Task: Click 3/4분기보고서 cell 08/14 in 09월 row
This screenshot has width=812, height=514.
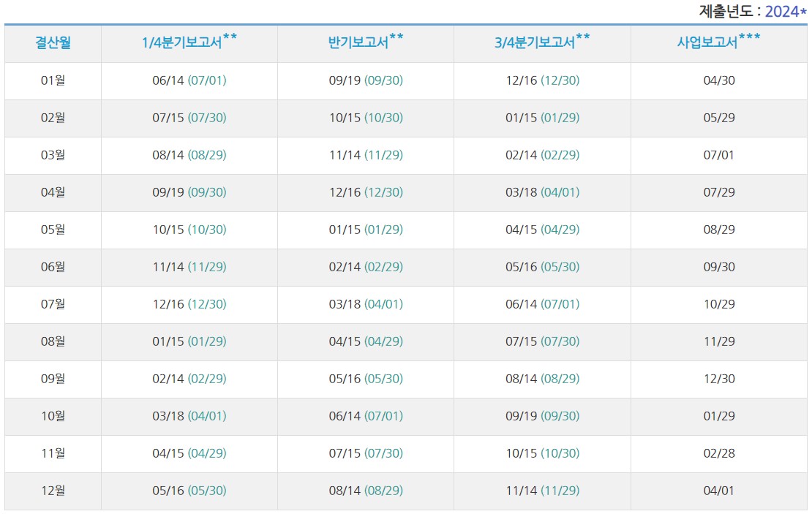Action: point(542,379)
